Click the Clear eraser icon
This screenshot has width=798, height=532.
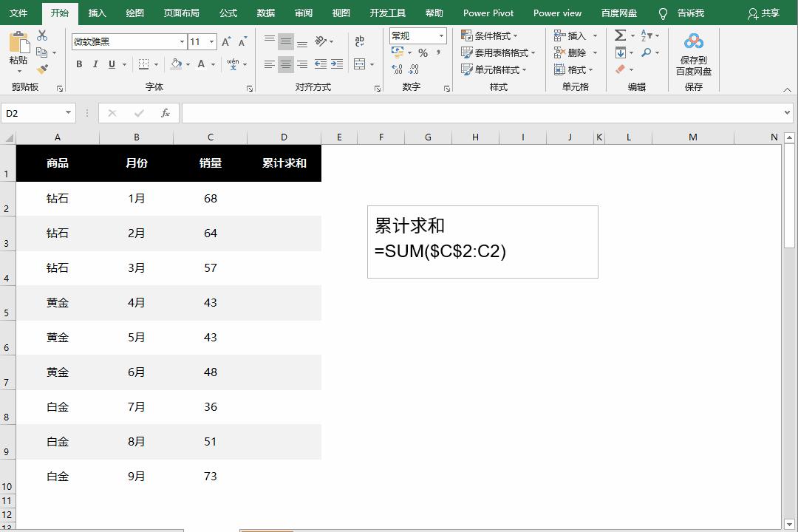[x=621, y=69]
